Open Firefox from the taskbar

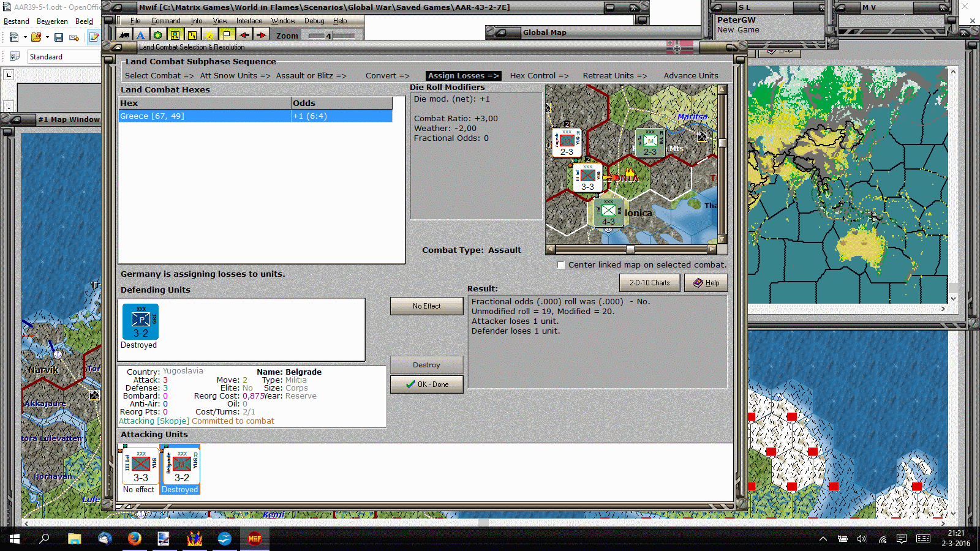(x=135, y=539)
